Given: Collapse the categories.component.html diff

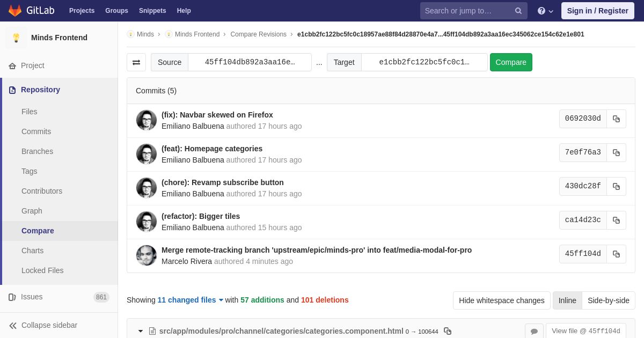Looking at the screenshot, I should pos(141,331).
